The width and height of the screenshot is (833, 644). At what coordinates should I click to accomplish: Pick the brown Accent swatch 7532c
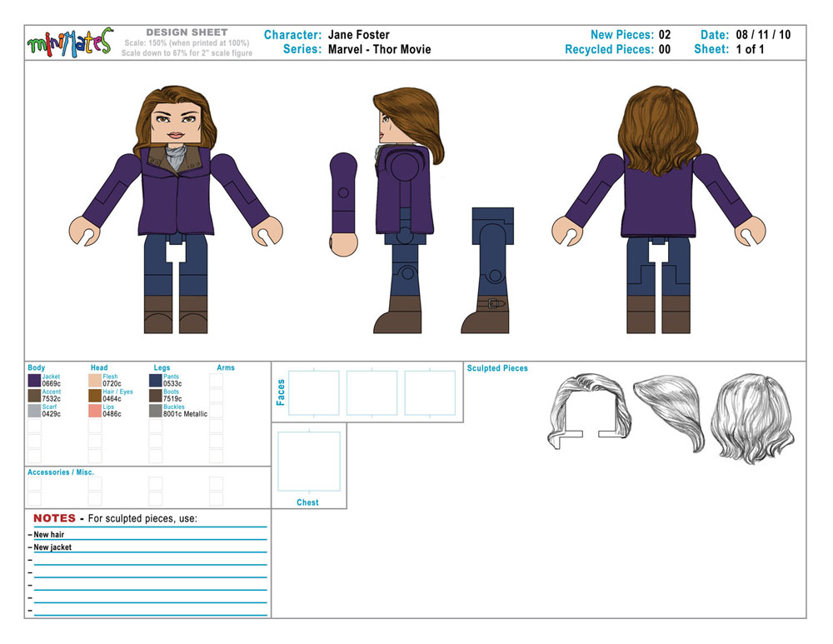click(34, 396)
